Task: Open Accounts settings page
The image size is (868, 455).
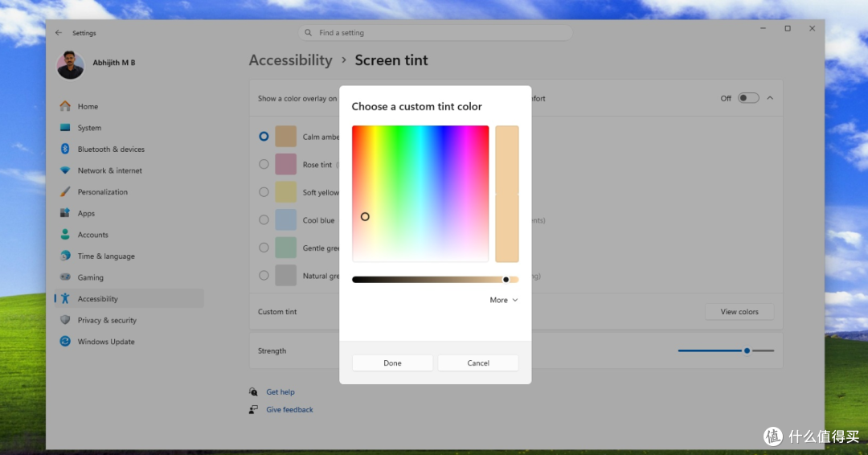Action: (x=129, y=234)
